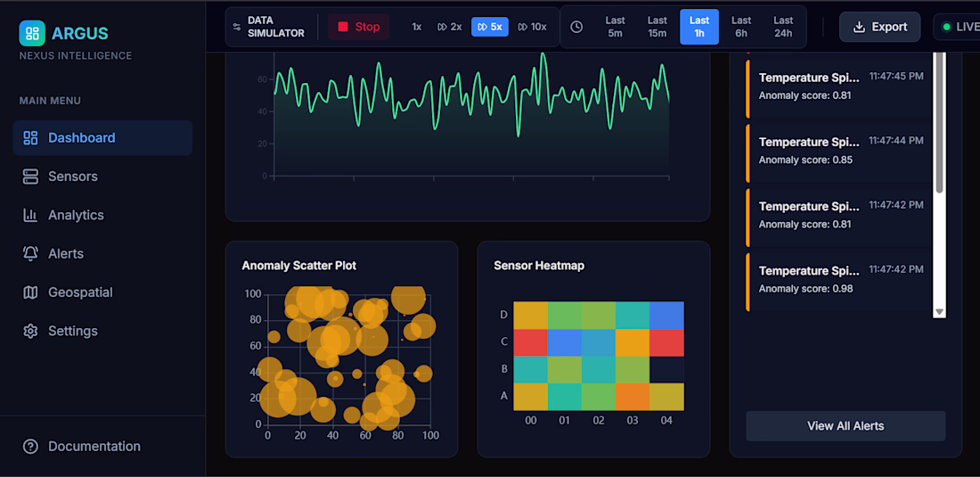Click the Sensors server icon
980x477 pixels.
coord(30,177)
